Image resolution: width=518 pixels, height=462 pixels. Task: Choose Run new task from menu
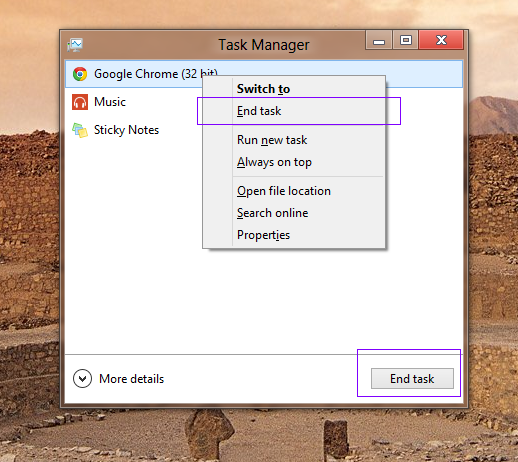tap(294, 140)
